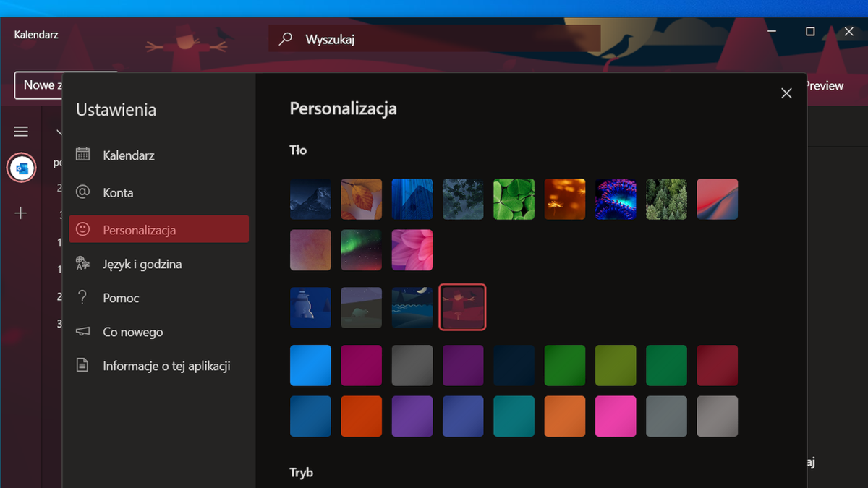Viewport: 868px width, 488px height.
Task: Click the Wyszukaj search field
Action: (434, 38)
